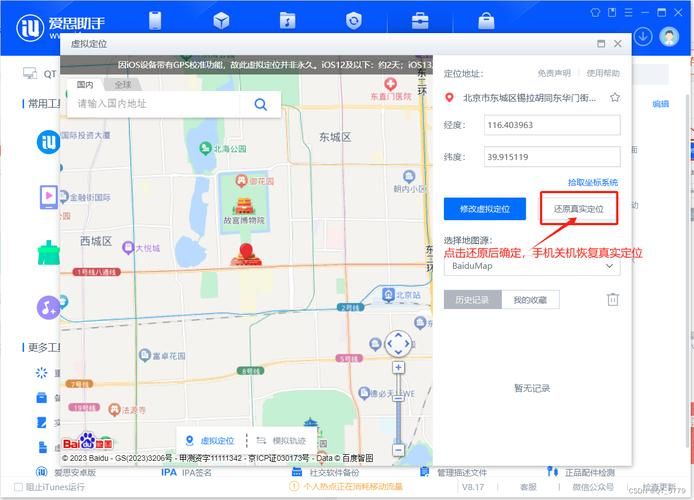Click the 微信公众号 status bar link
Image resolution: width=694 pixels, height=500 pixels.
(593, 487)
